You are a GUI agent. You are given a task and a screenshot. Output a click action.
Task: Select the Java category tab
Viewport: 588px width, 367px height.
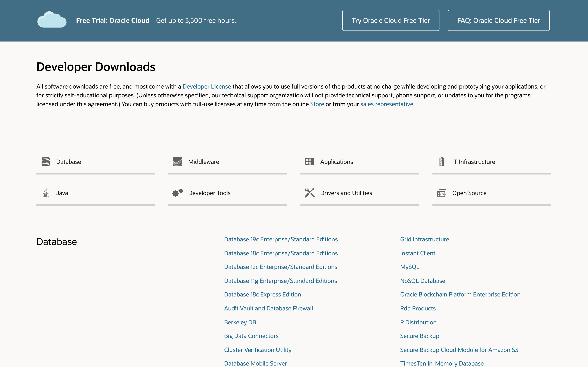(x=96, y=193)
